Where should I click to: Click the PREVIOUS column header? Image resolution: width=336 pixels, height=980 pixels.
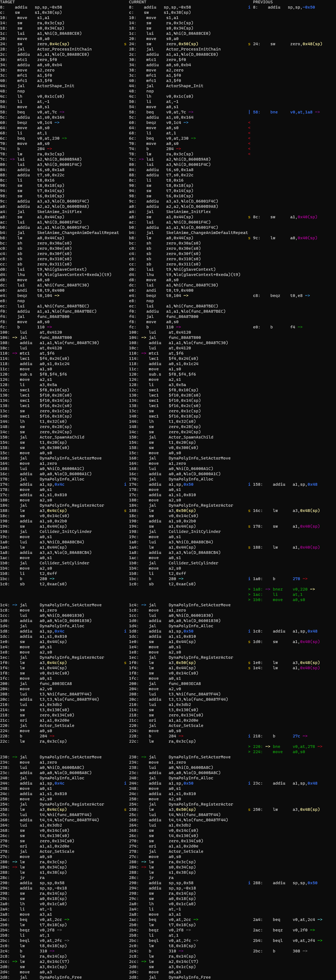tap(263, 2)
